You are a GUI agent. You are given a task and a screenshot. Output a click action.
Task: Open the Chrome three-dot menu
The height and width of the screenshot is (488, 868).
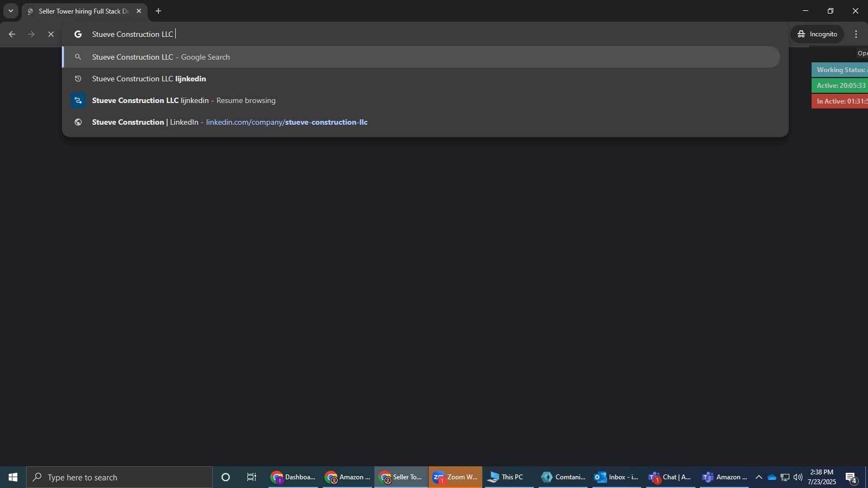(856, 34)
